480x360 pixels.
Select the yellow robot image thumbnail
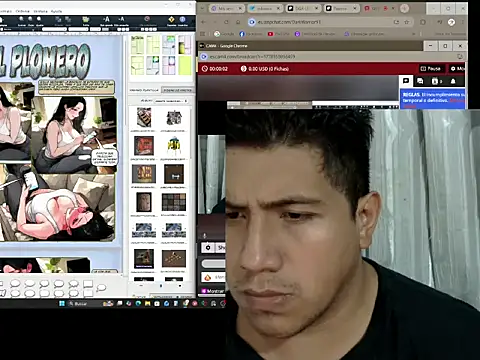(174, 145)
